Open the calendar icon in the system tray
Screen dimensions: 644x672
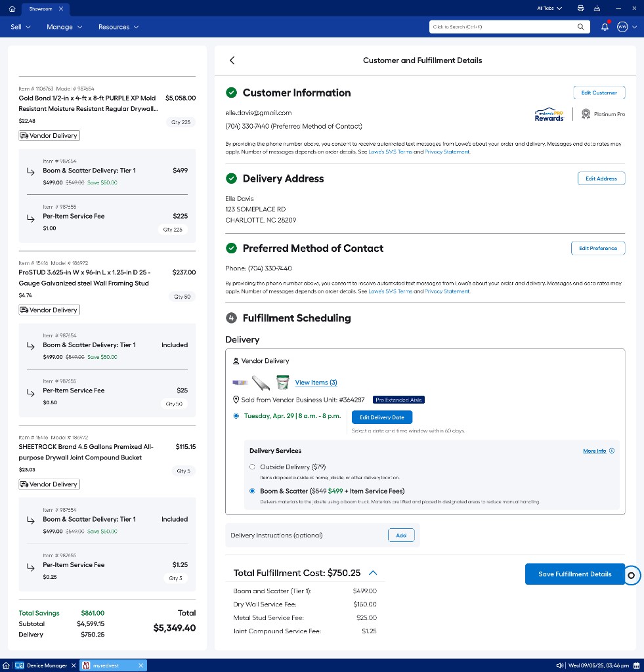point(637,665)
